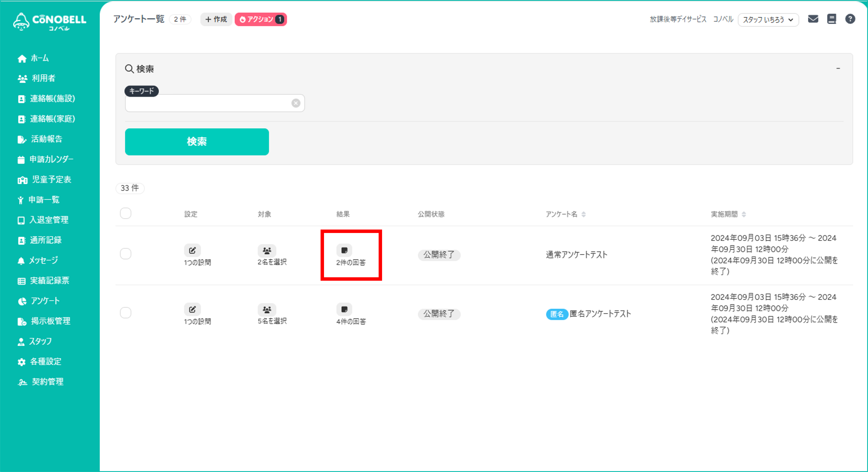The width and height of the screenshot is (868, 472).
Task: Open results icon for 匿名アンケートテスト
Action: click(x=344, y=309)
